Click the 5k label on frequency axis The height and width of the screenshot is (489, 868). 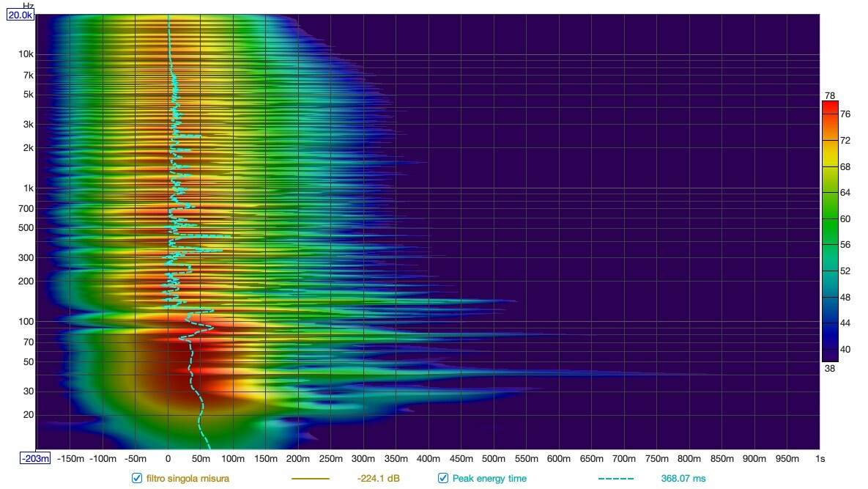(29, 95)
